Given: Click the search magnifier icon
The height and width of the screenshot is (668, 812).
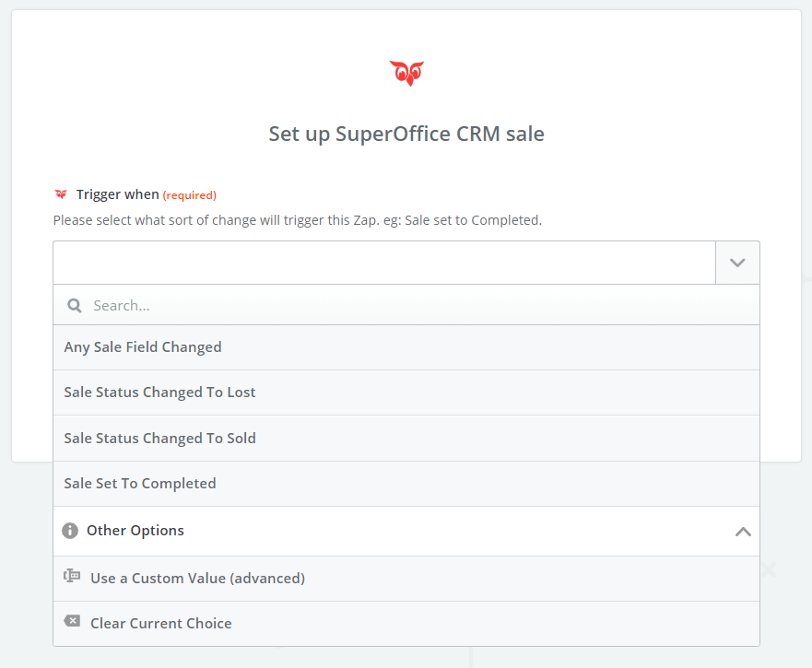Looking at the screenshot, I should click(75, 305).
